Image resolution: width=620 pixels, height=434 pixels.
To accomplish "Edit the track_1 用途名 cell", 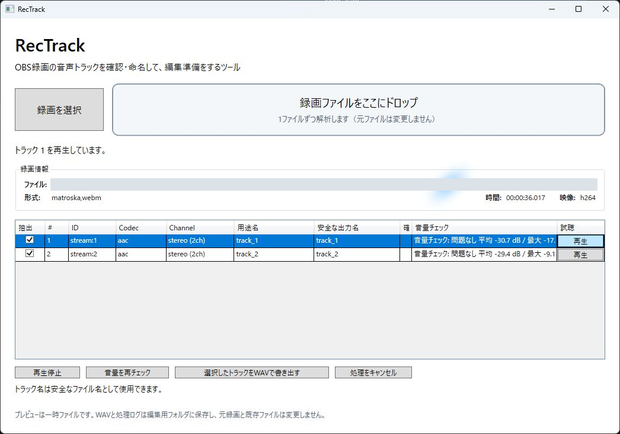I will pos(274,241).
